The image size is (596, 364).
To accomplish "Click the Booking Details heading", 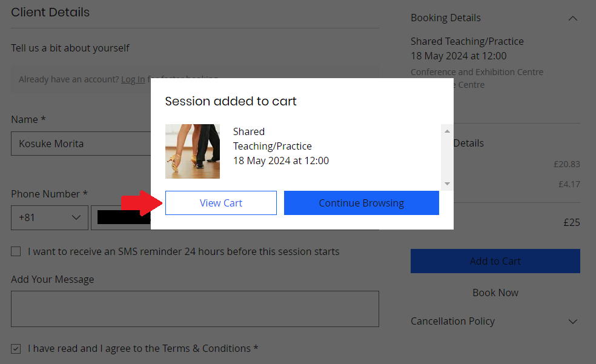I will tap(445, 18).
